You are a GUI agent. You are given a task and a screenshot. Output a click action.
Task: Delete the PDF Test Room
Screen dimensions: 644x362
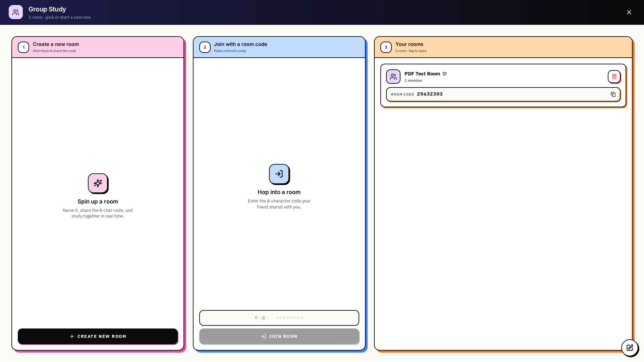point(614,76)
